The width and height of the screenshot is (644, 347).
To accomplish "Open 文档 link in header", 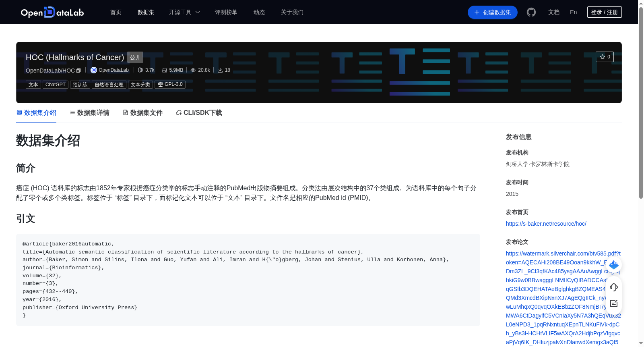I will point(554,12).
